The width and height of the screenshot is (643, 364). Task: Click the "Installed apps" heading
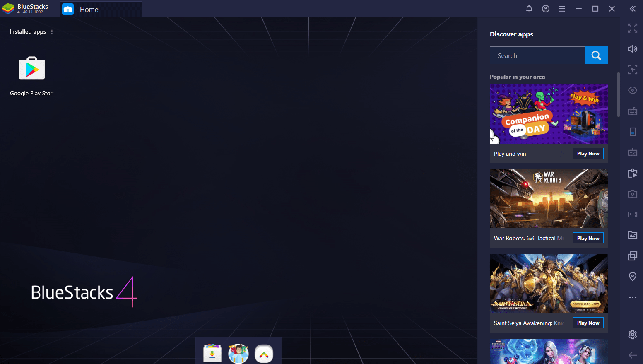28,32
